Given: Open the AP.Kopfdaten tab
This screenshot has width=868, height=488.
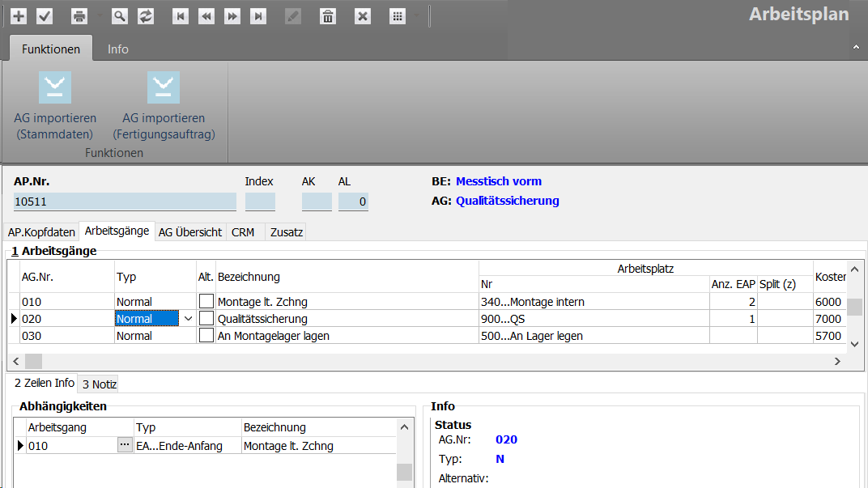Looking at the screenshot, I should point(41,232).
